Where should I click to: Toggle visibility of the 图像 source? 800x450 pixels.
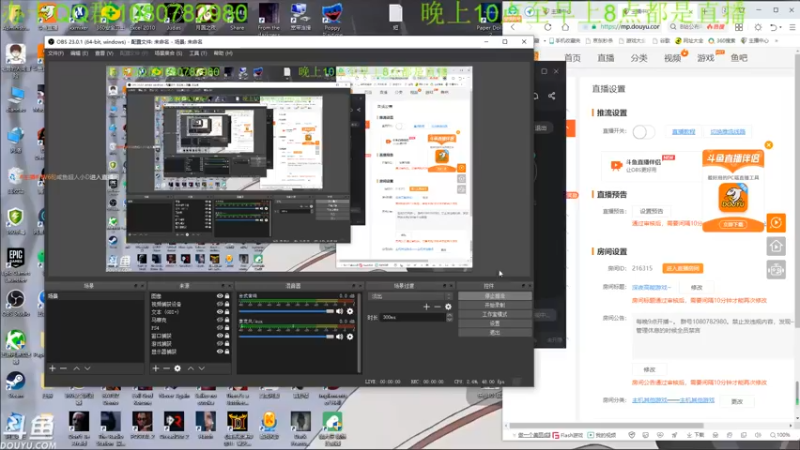tap(220, 296)
